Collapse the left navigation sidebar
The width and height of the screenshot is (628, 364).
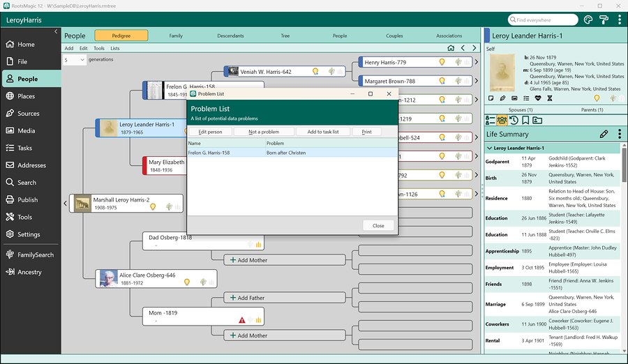coord(56,31)
